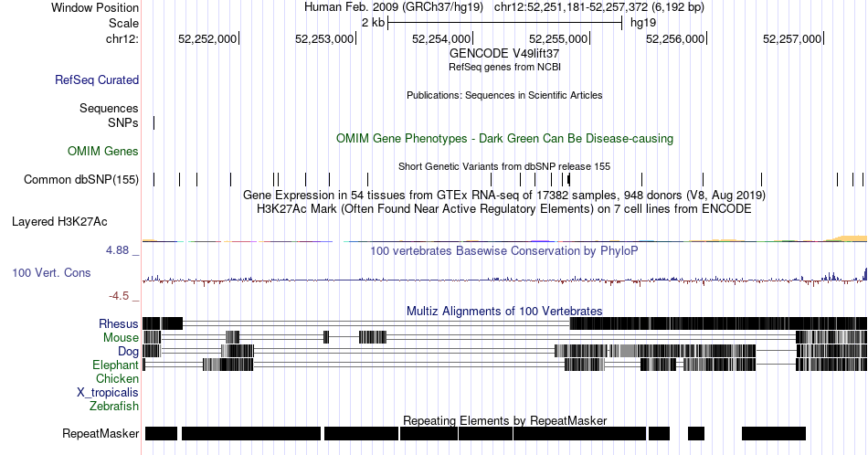Click the Basewise Conservation by PhyloP title
Image resolution: width=868 pixels, height=455 pixels.
click(504, 250)
